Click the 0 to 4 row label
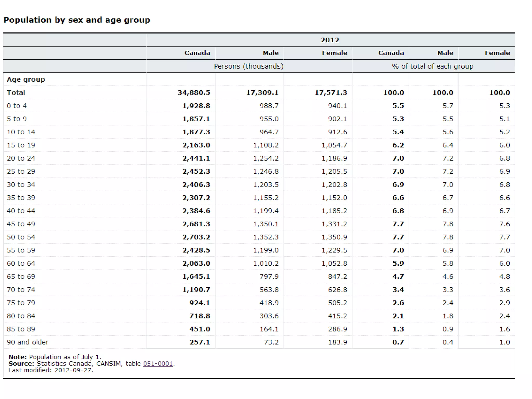532x399 pixels. pyautogui.click(x=17, y=106)
